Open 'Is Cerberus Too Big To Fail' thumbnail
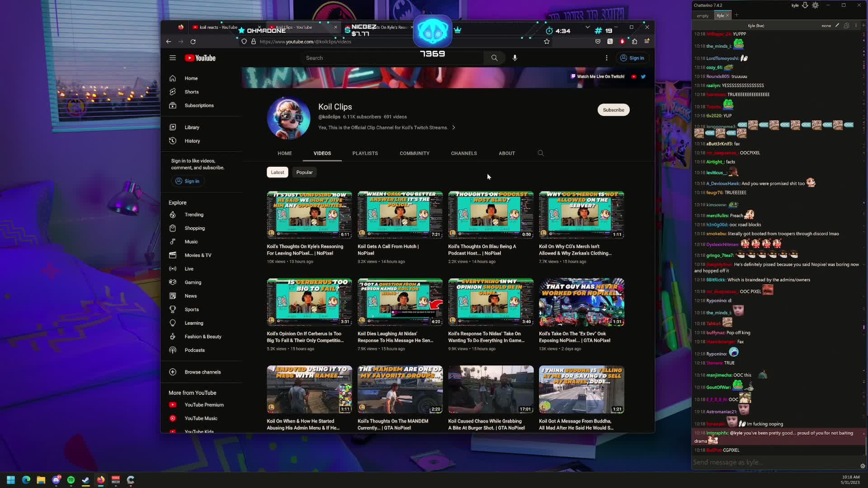Screen dimensions: 868x488 click(309, 302)
